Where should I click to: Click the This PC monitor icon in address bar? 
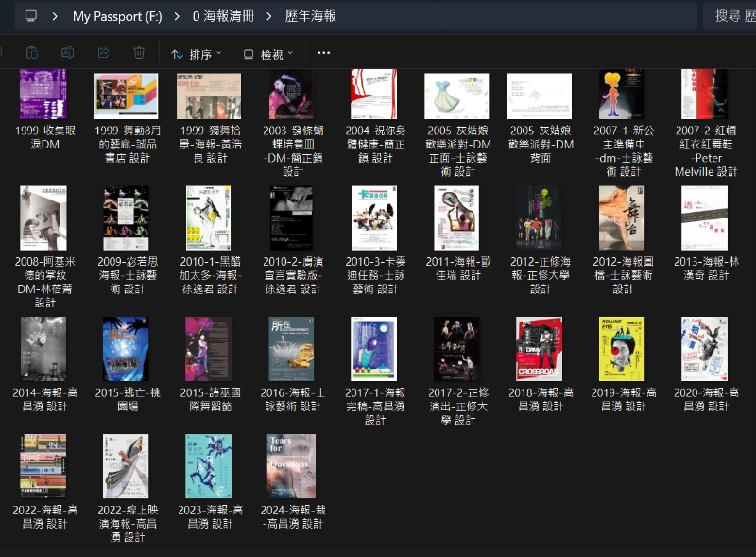click(31, 16)
